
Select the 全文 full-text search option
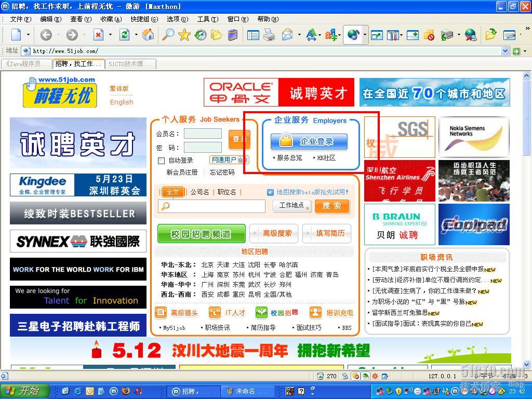pyautogui.click(x=172, y=192)
